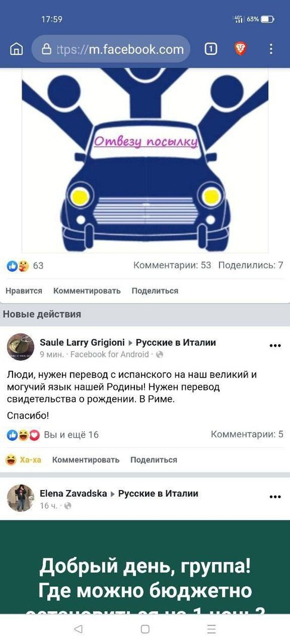Tap the Android back navigation triangle
This screenshot has height=644, width=290.
tap(78, 629)
